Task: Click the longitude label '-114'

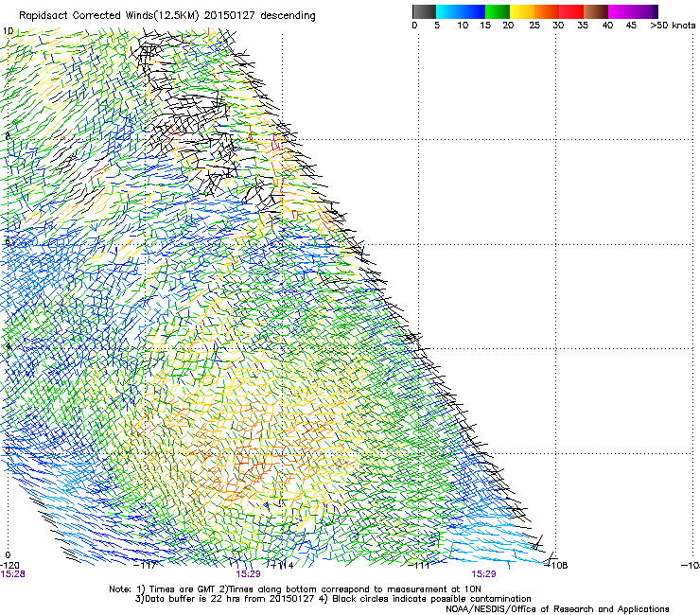Action: (282, 566)
